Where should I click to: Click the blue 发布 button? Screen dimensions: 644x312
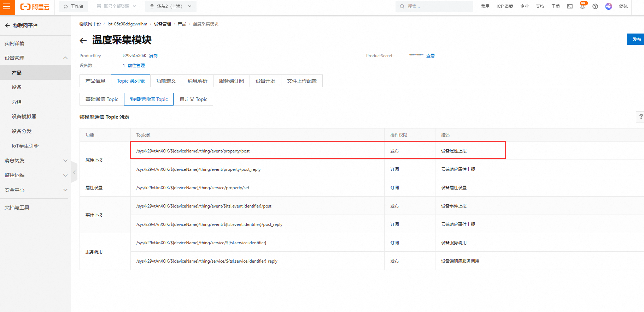[636, 39]
